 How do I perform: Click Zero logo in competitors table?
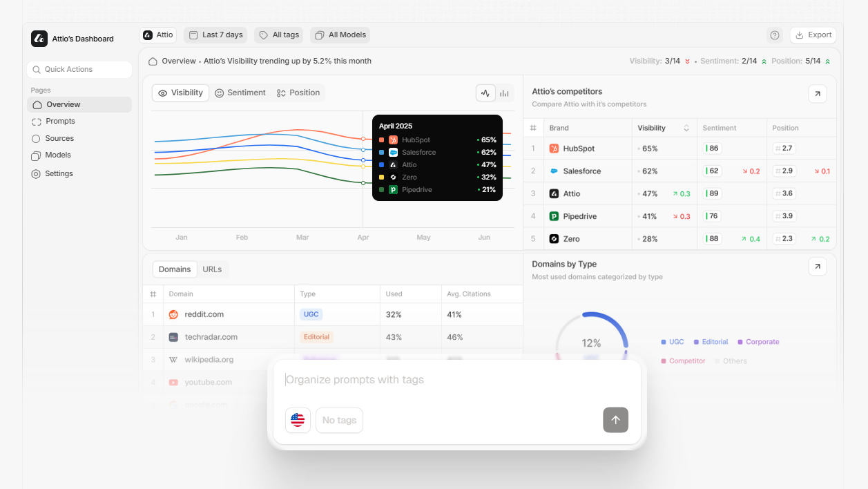[x=554, y=239]
